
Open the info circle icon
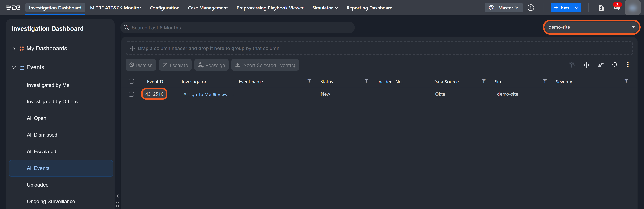(531, 8)
